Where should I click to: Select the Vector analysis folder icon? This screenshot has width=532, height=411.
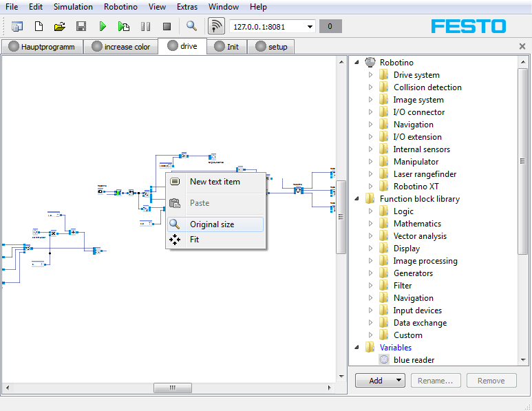(x=384, y=236)
